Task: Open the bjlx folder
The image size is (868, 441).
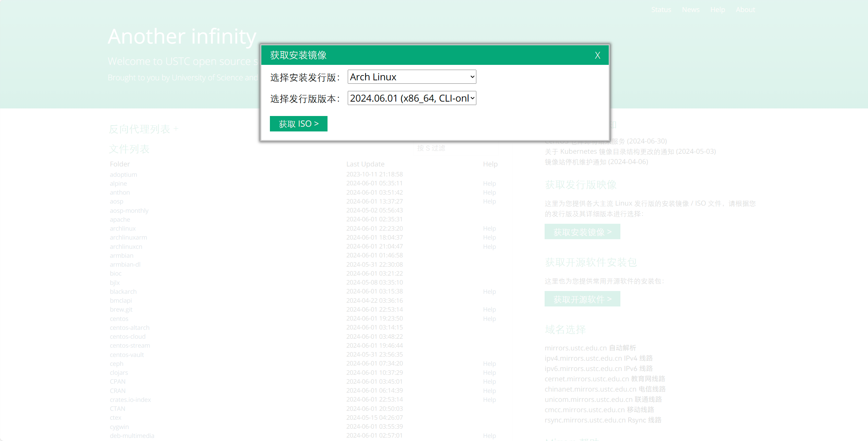Action: tap(115, 282)
